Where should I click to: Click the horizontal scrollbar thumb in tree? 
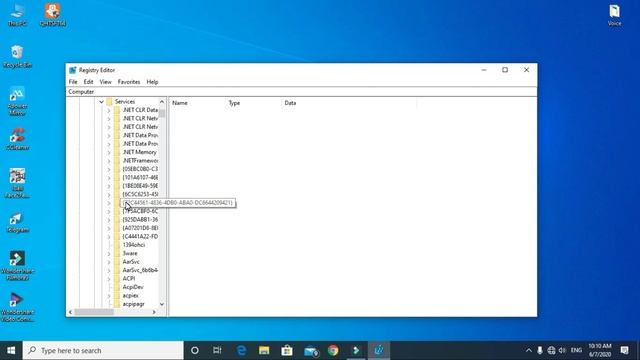(94, 312)
